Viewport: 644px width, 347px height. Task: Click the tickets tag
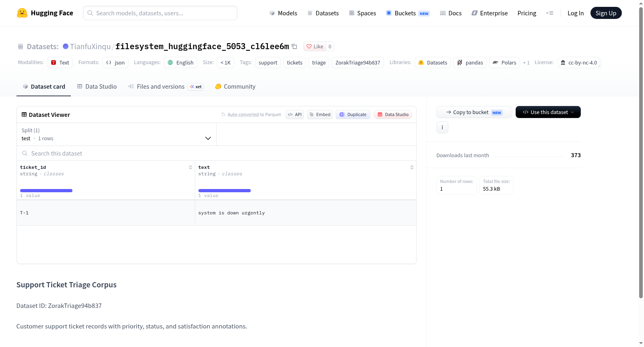[295, 62]
